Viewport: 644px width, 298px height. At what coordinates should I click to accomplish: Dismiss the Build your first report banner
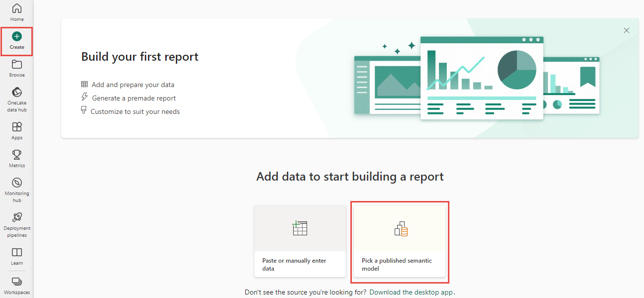pyautogui.click(x=627, y=30)
